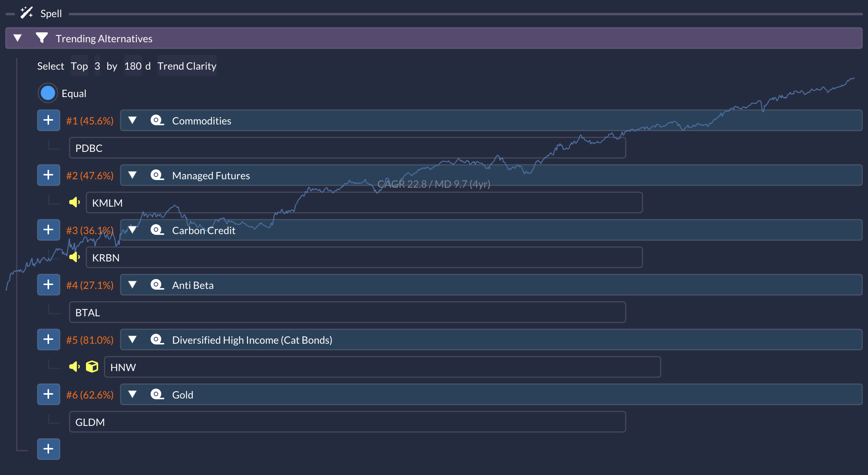
Task: Click the Spell magic wand icon
Action: click(27, 13)
